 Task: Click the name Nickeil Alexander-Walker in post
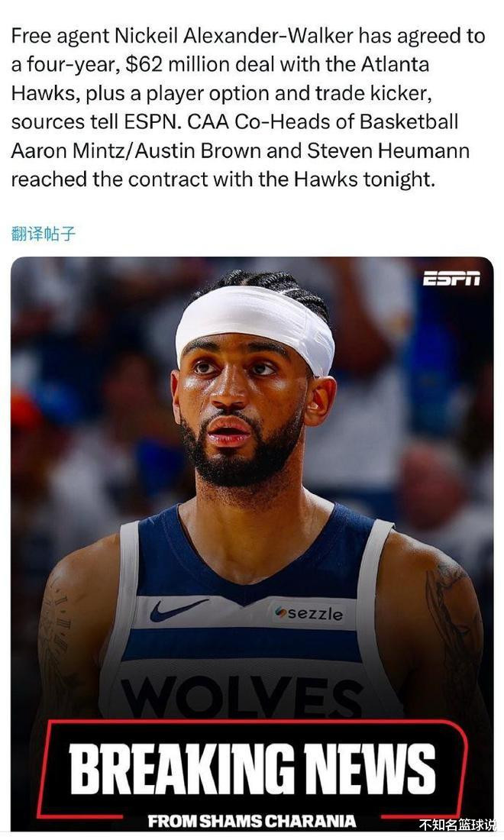(234, 36)
